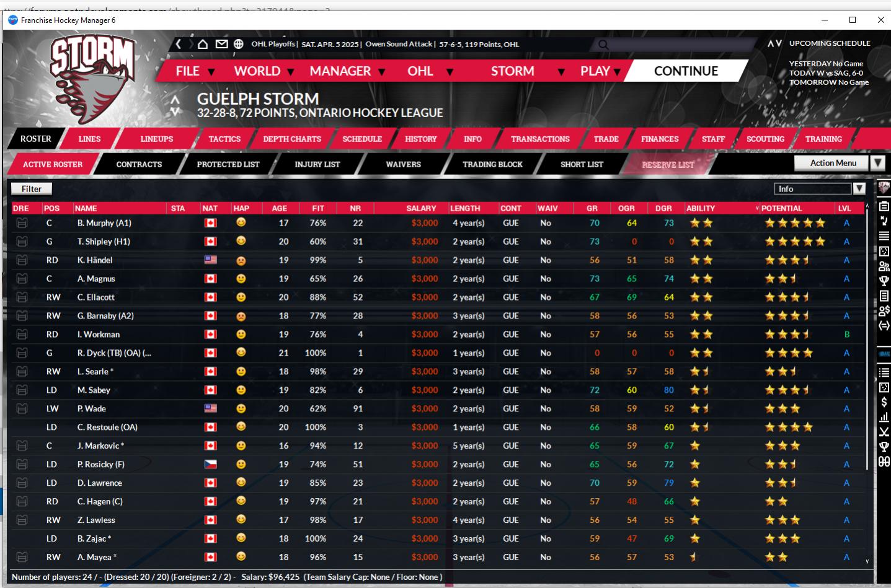Open the trophy icon in Storm sidebar group
The height and width of the screenshot is (588, 891).
tap(884, 281)
